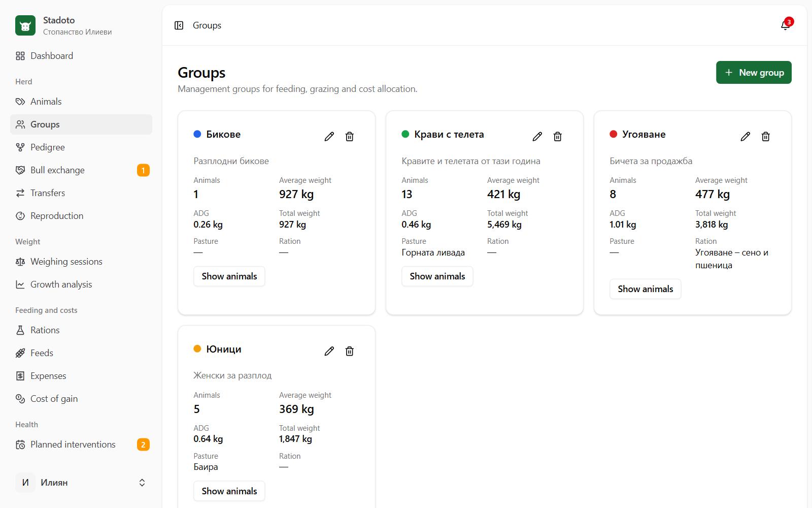The image size is (812, 508).
Task: Go to Expenses
Action: coord(81,376)
